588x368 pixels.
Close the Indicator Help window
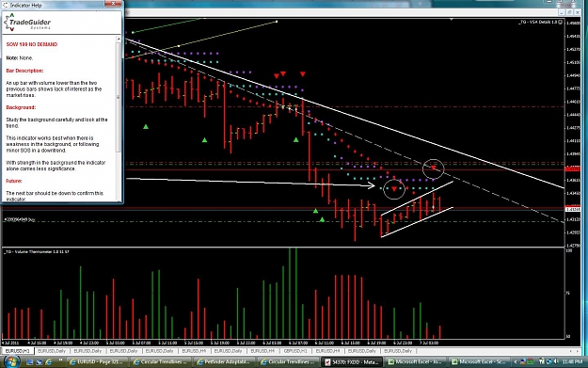pyautogui.click(x=113, y=4)
